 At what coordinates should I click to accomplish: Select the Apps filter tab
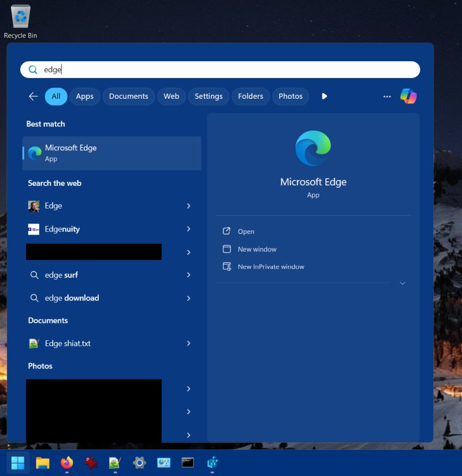pyautogui.click(x=84, y=96)
